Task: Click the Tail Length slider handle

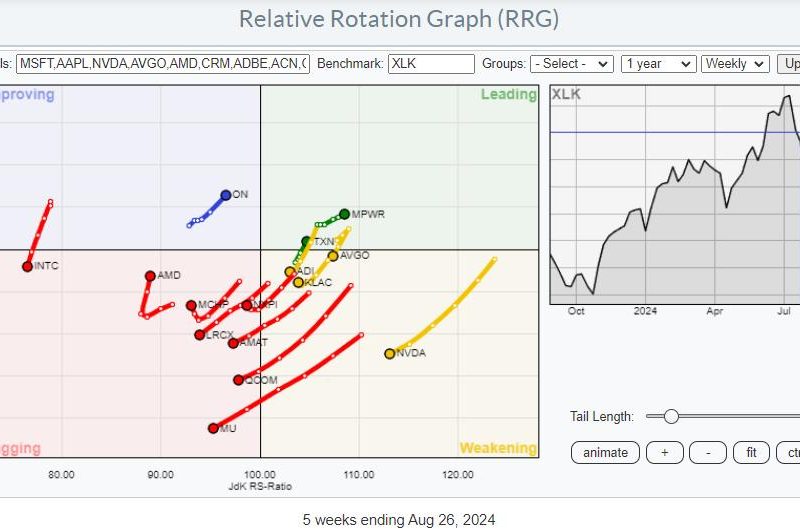Action: [671, 416]
